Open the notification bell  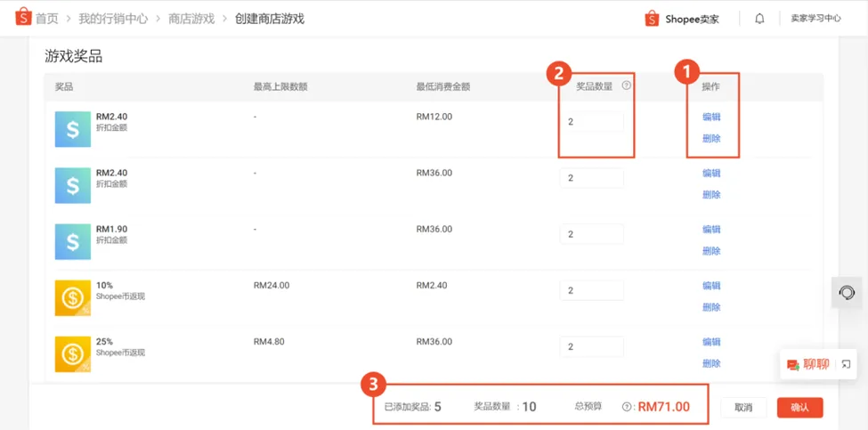(759, 19)
